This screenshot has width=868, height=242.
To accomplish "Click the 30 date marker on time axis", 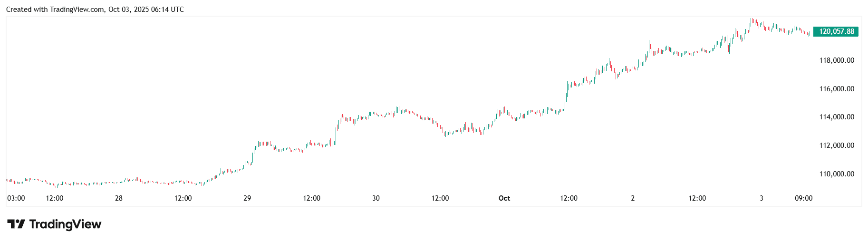I will (x=376, y=198).
